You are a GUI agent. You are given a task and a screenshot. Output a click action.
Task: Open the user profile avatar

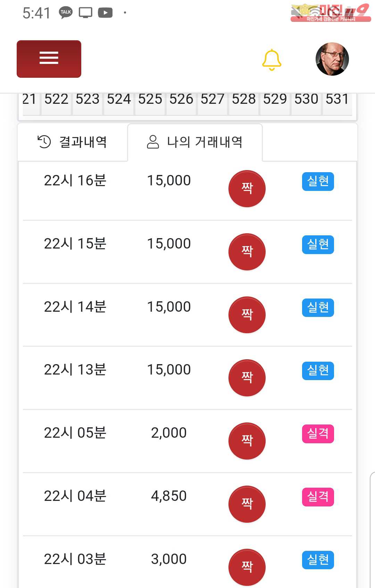pos(332,59)
